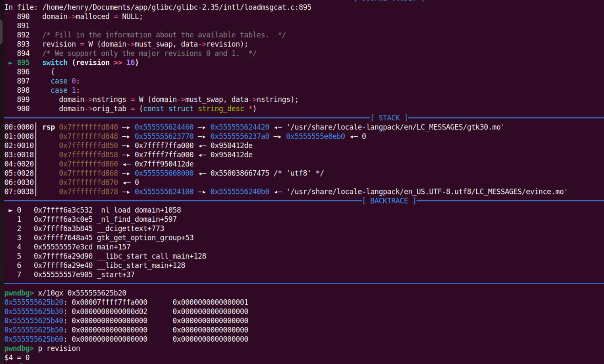Click the rsp register label in stack
The width and height of the screenshot is (604, 364).
[49, 127]
